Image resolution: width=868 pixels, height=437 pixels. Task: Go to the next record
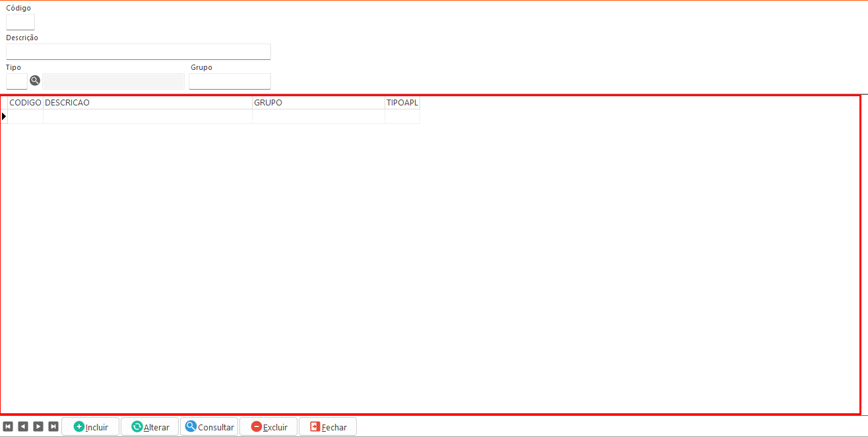pos(38,426)
